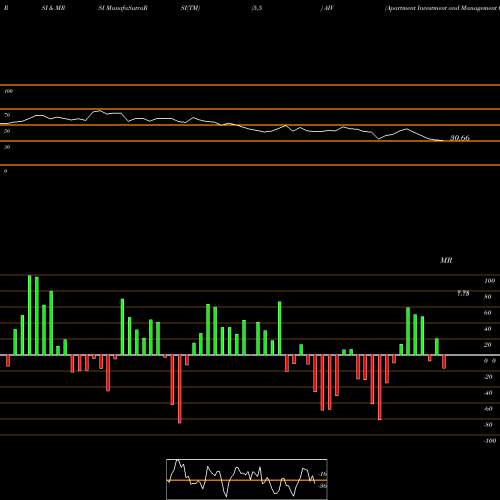Select the 'SI MunafaSutraR' header text
The width and height of the screenshot is (500, 500).
click(x=123, y=8)
